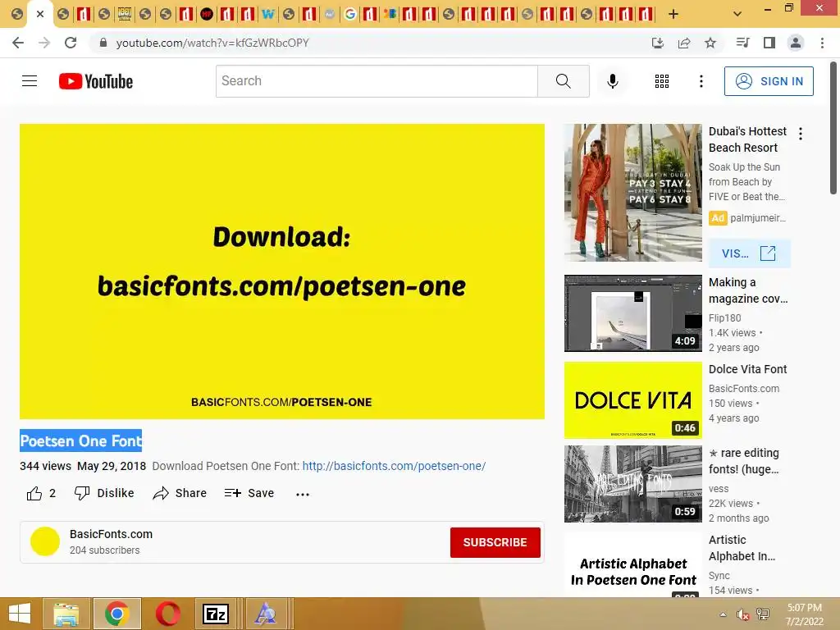Open palmjumeirah ad advertiser name

coord(757,218)
